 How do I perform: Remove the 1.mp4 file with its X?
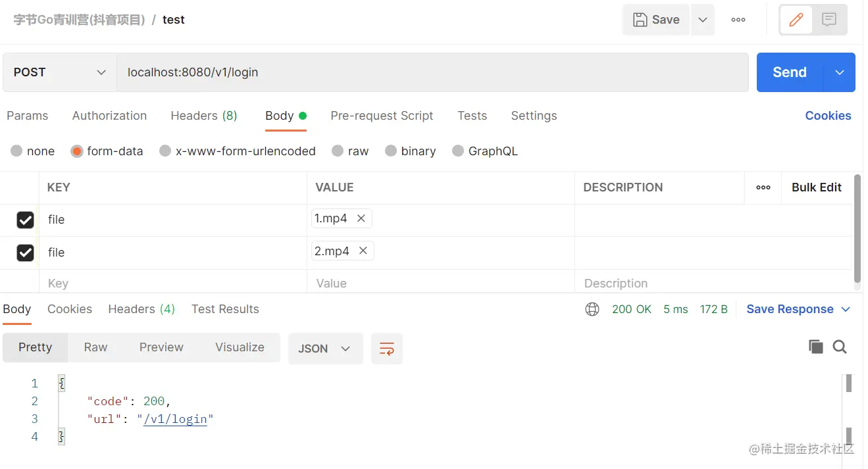(361, 218)
